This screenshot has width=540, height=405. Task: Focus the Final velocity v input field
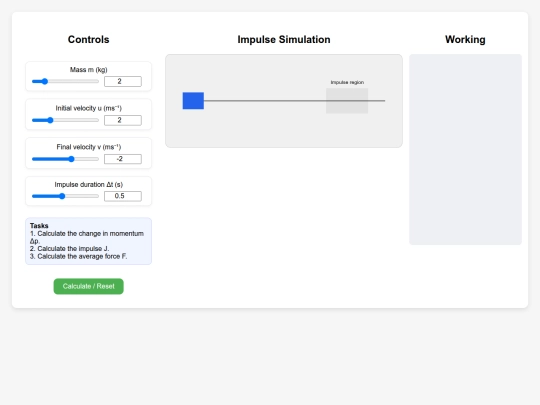(x=123, y=159)
